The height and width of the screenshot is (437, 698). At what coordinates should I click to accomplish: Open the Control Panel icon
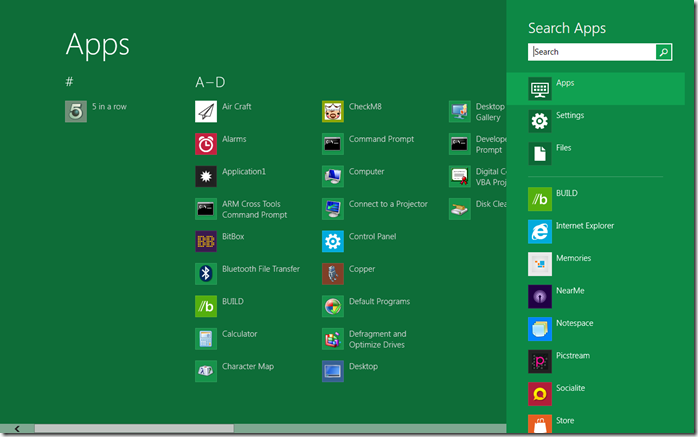[x=333, y=241]
